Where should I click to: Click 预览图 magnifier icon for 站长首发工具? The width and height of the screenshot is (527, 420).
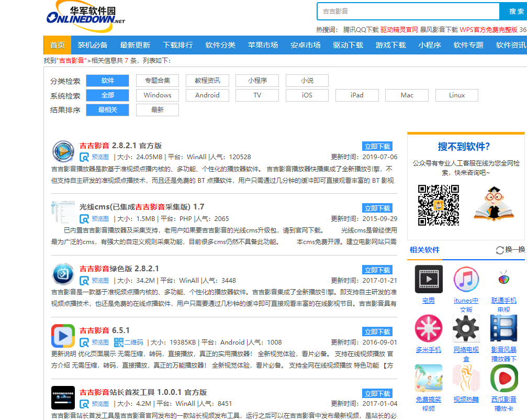[84, 404]
